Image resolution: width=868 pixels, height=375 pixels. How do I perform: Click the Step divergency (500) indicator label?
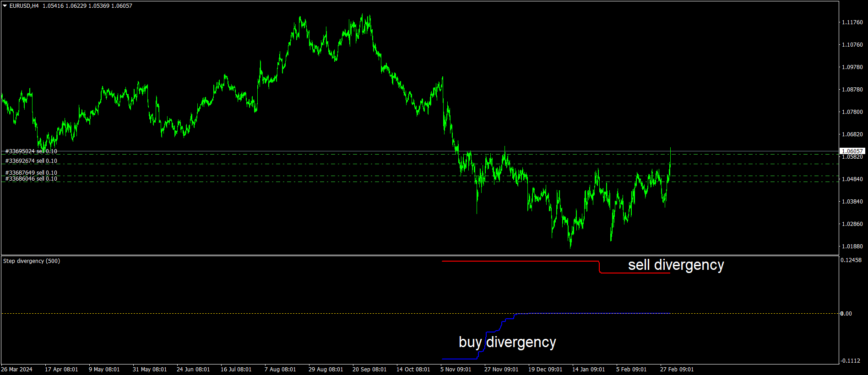pos(32,261)
